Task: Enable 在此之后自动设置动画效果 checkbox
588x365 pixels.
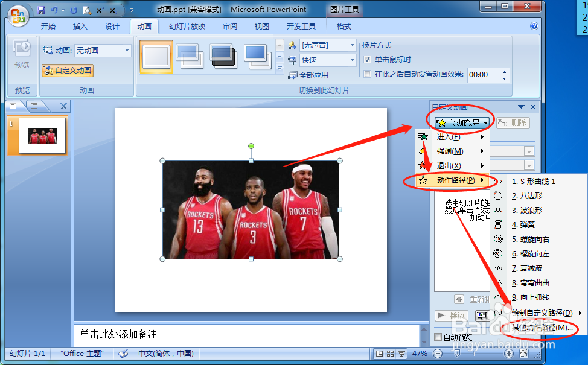Action: 368,74
